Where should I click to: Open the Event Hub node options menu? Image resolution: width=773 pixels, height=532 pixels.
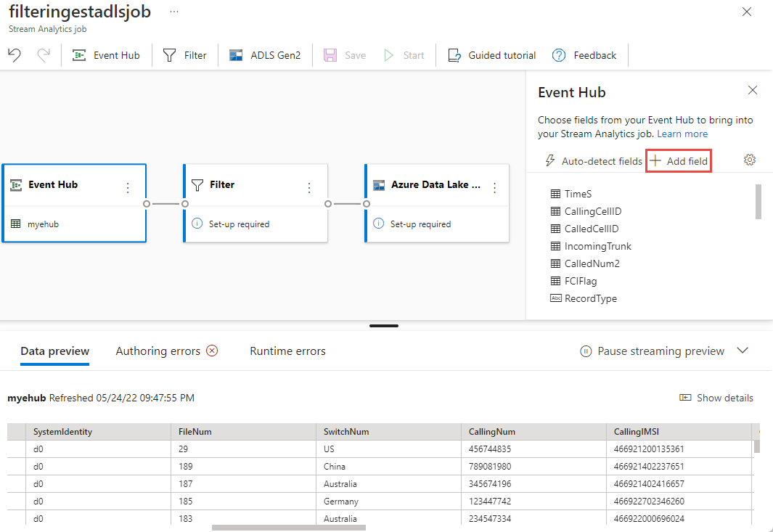[x=128, y=187]
